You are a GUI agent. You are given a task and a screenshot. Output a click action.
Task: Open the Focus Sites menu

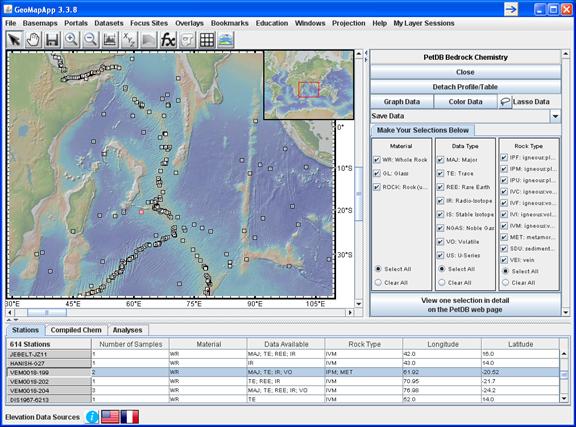coord(149,23)
